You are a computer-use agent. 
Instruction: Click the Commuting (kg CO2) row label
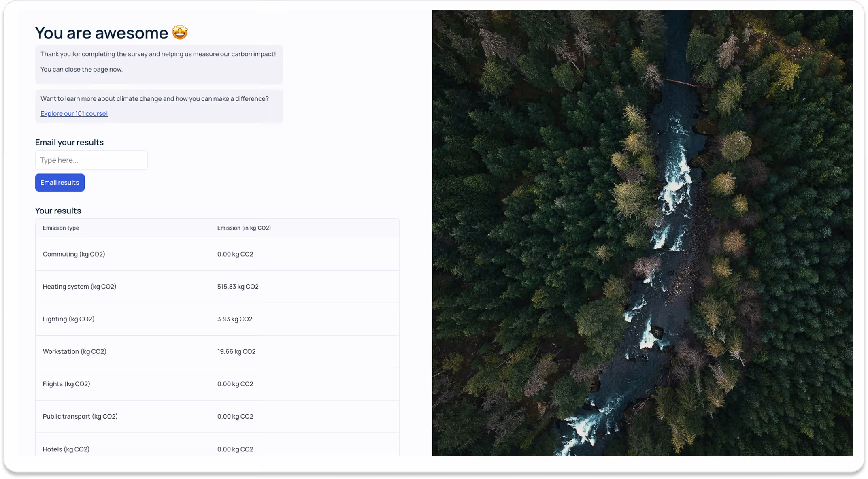[74, 254]
